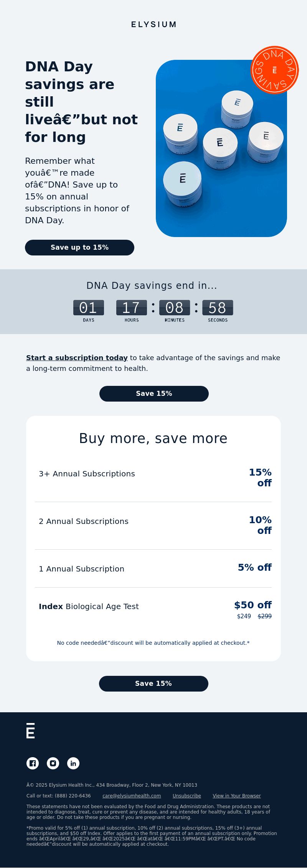
Task: Open the Facebook icon in the footer
Action: click(33, 763)
